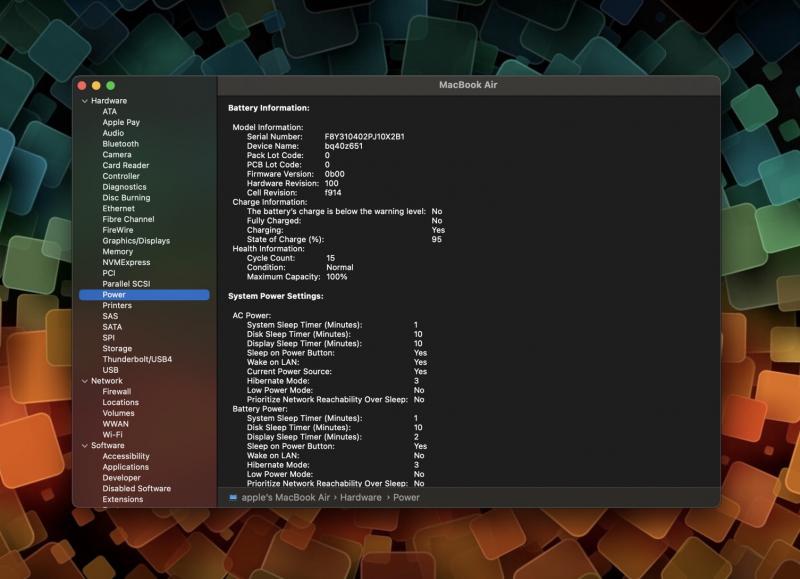The width and height of the screenshot is (800, 579).
Task: Select Volumes in the sidebar
Action: click(x=118, y=413)
